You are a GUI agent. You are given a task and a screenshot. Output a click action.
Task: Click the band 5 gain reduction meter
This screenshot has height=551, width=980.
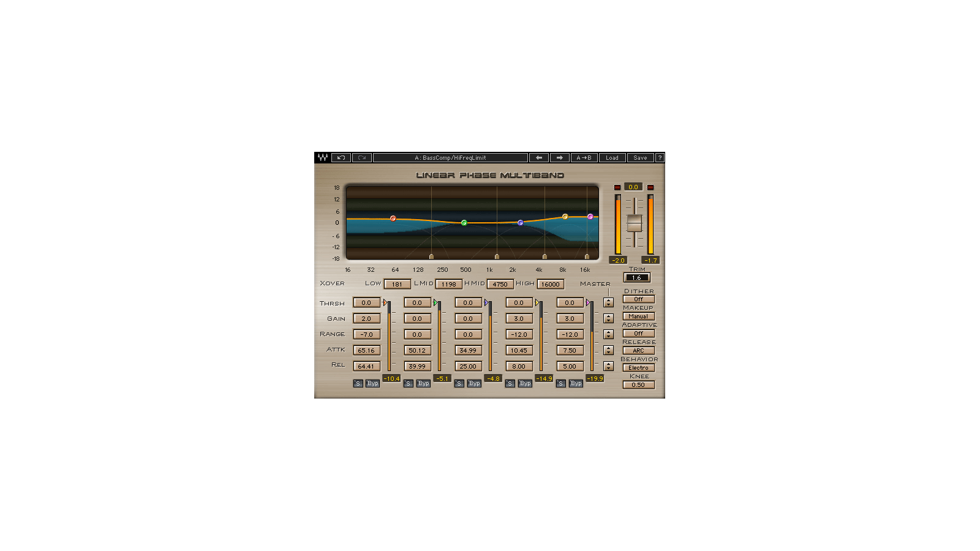tap(592, 335)
